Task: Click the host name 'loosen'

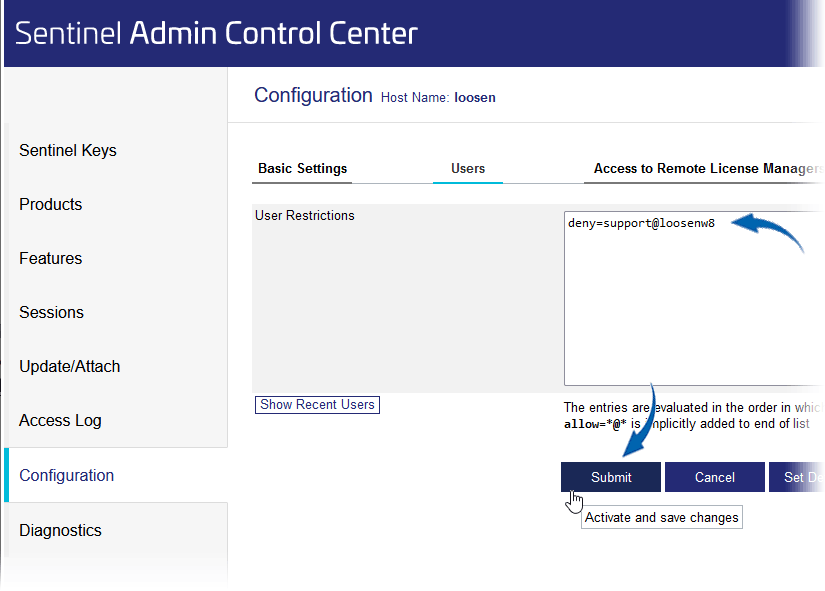Action: coord(475,98)
